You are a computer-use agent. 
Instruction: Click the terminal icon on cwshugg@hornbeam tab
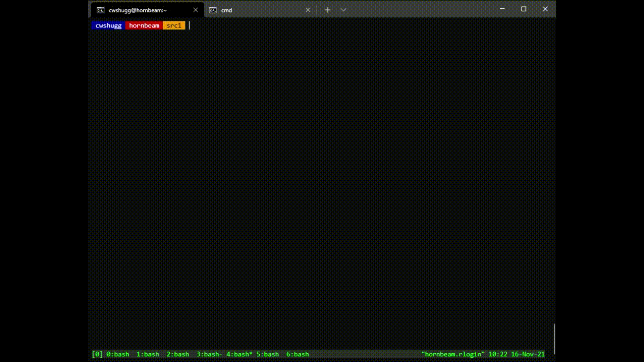point(100,10)
